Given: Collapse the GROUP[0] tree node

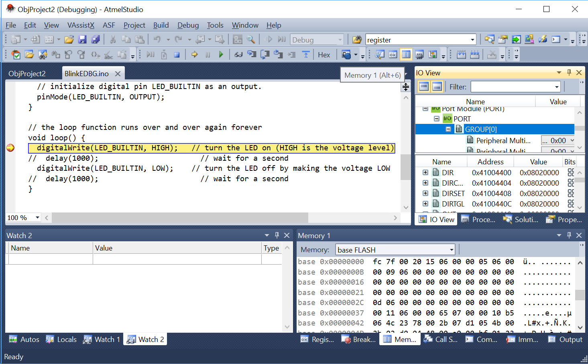Looking at the screenshot, I should tap(448, 129).
